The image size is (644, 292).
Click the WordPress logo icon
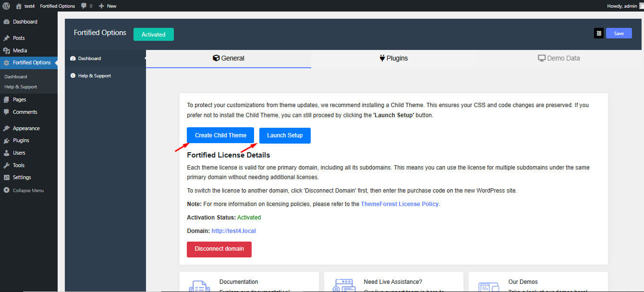click(6, 6)
